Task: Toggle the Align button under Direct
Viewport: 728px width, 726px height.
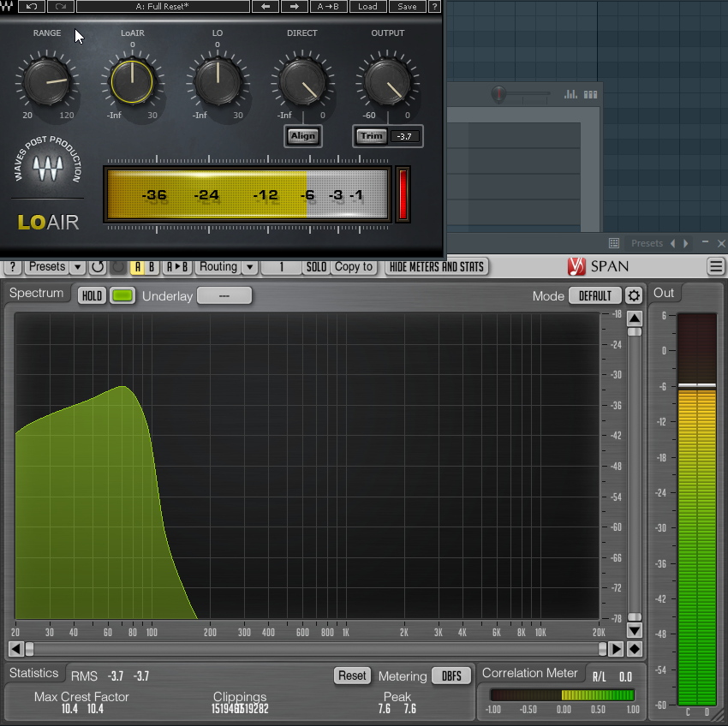Action: [302, 136]
